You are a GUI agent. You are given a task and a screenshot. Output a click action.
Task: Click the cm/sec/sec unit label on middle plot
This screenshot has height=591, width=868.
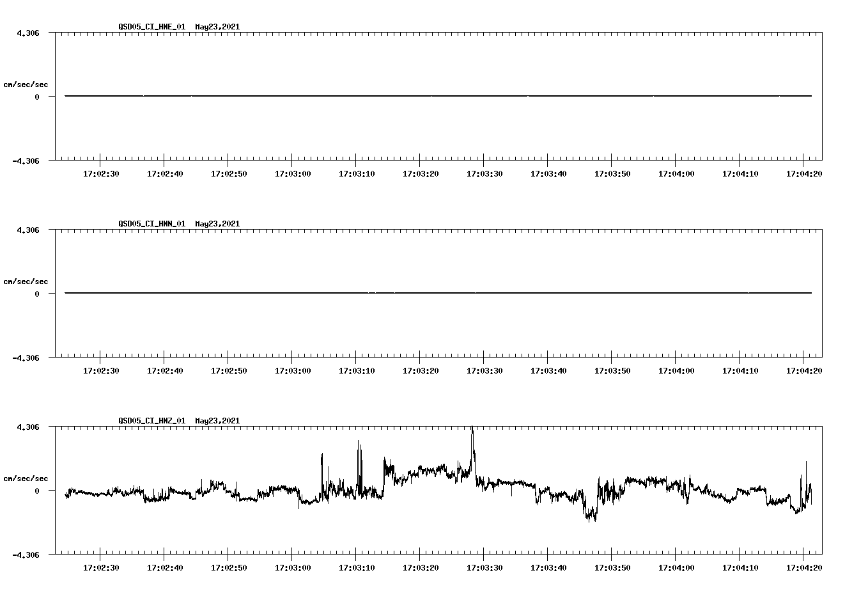click(x=26, y=281)
